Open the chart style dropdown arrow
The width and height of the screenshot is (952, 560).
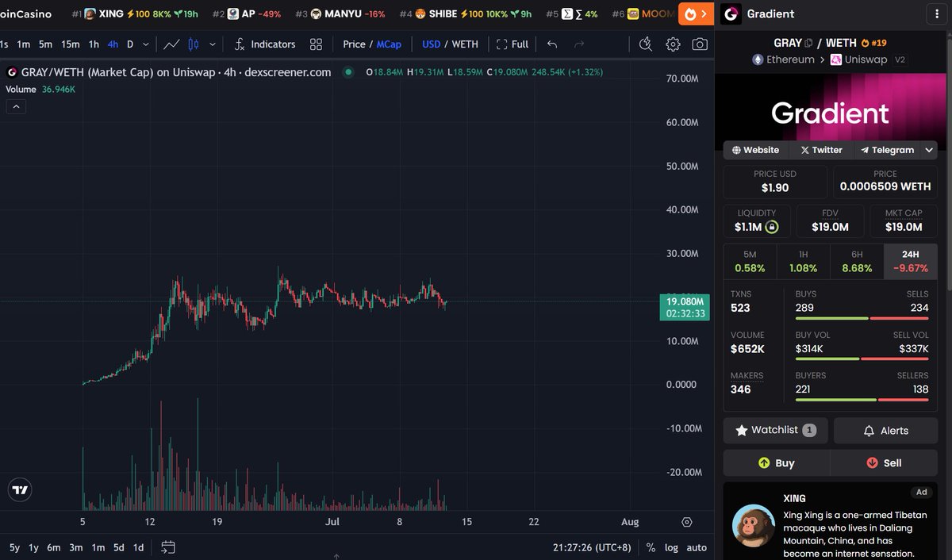coord(212,44)
